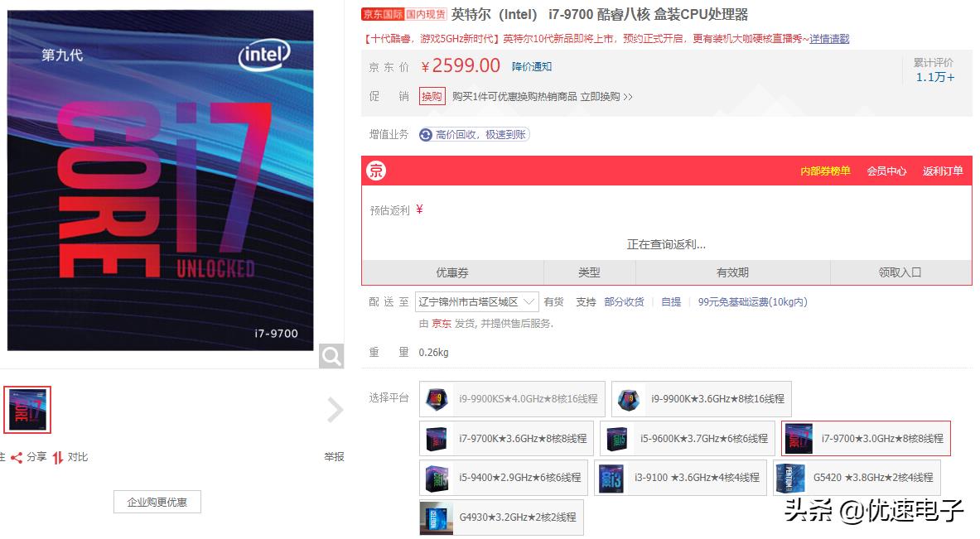Choose i7-9700K 3.6GHz 8核8线程 option
The height and width of the screenshot is (539, 980).
(x=506, y=439)
